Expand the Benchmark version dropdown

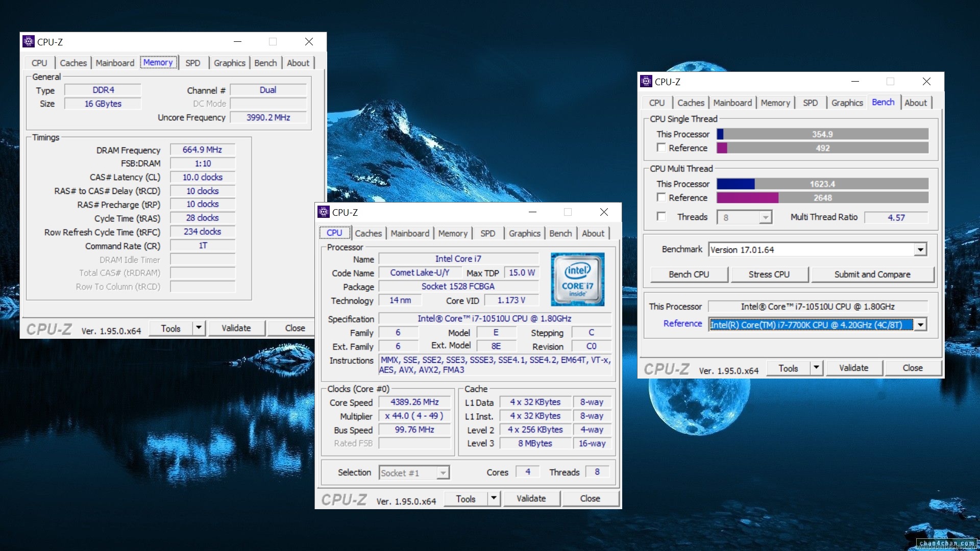(x=920, y=250)
